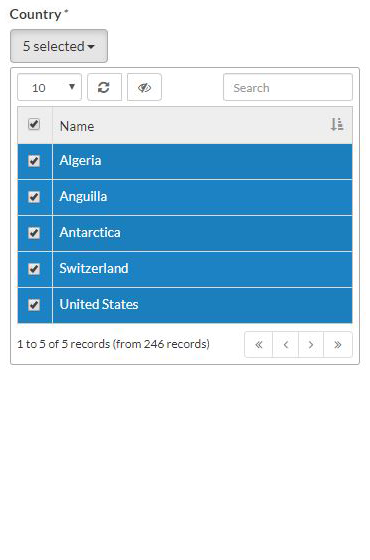
Task: Toggle the show selected eye icon
Action: click(x=144, y=87)
